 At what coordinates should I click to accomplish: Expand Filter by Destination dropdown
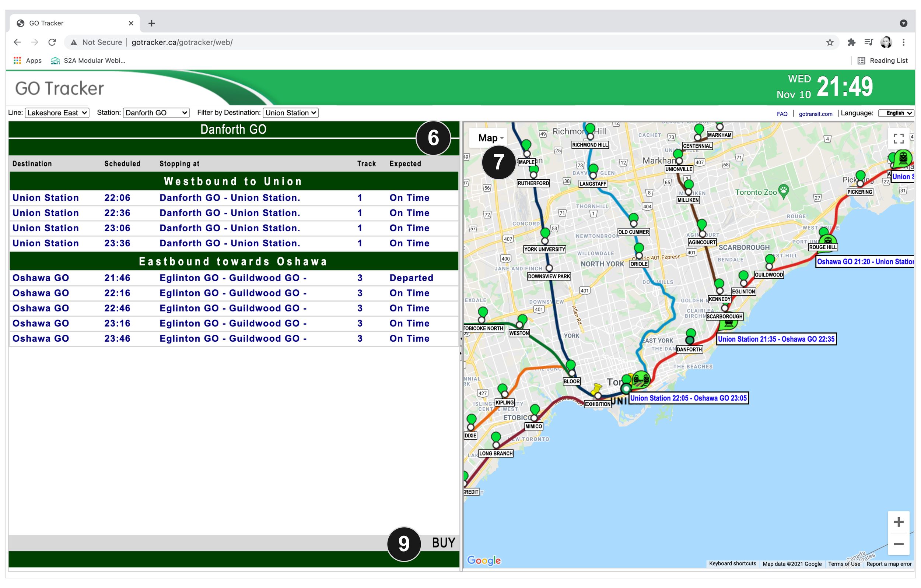[290, 113]
